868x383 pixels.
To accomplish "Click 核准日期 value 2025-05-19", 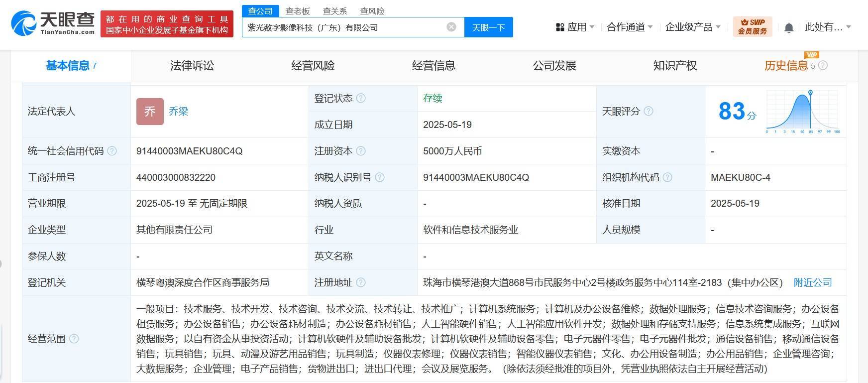I will coord(735,203).
